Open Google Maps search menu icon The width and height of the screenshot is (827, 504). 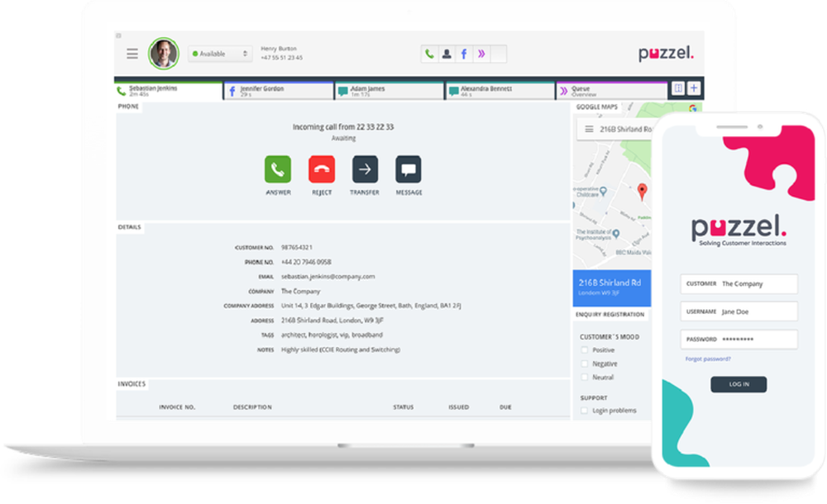[589, 129]
